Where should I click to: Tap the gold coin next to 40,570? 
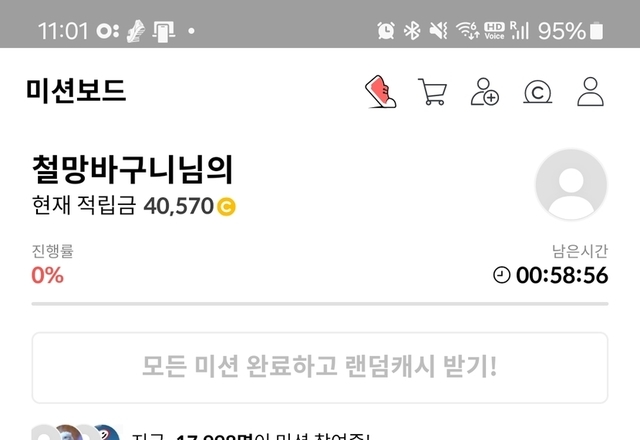tap(226, 206)
